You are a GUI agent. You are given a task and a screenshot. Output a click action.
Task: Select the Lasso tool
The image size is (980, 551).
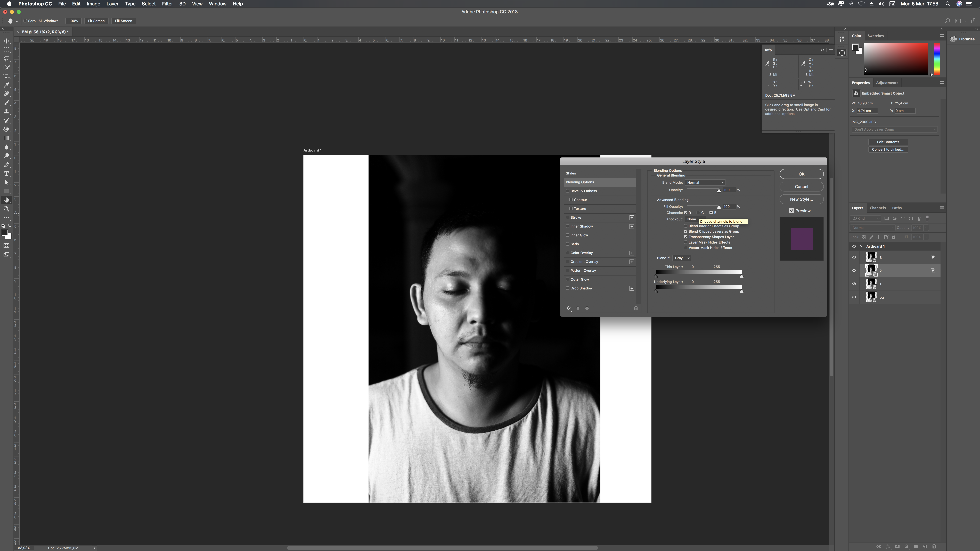point(6,59)
